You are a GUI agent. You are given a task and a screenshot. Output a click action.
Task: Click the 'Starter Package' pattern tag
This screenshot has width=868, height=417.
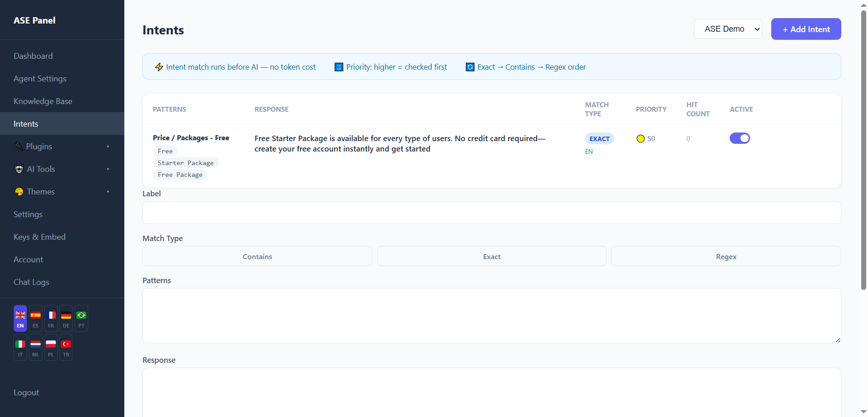186,163
